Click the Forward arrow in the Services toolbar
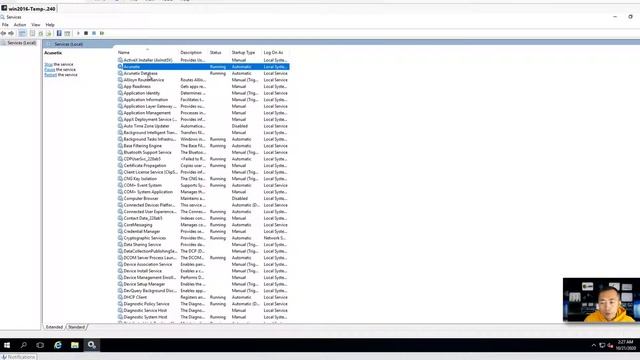The image size is (640, 360). pos(11,33)
